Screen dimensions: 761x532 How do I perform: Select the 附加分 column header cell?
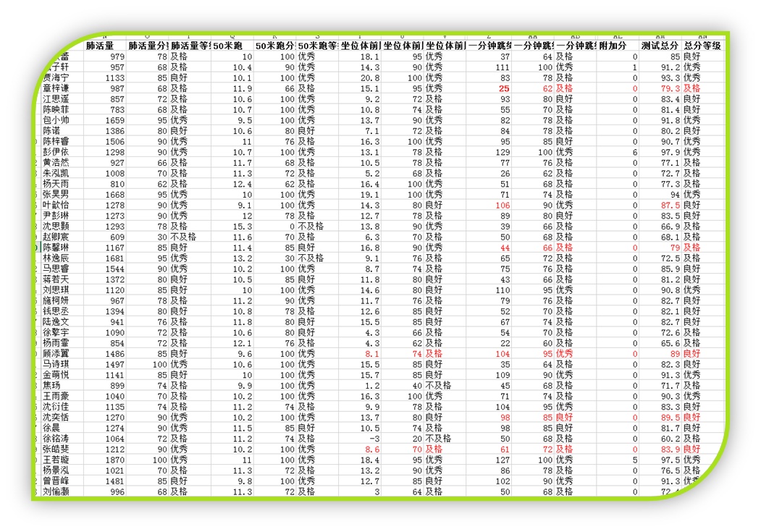tap(617, 46)
